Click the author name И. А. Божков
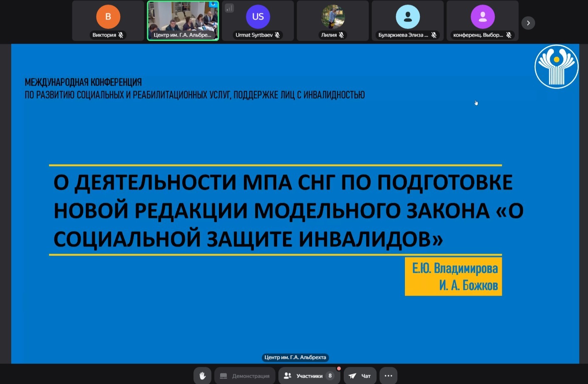Screen dimensions: 588x384 [x=468, y=285]
